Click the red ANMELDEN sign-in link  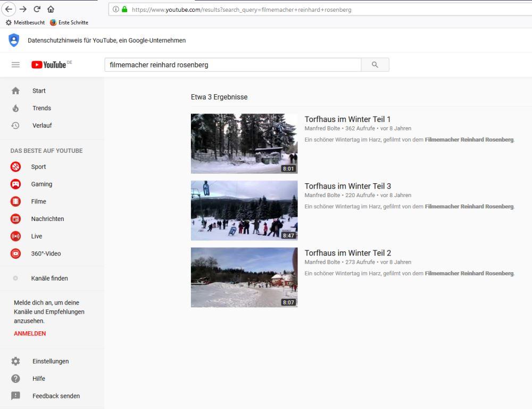click(x=30, y=333)
